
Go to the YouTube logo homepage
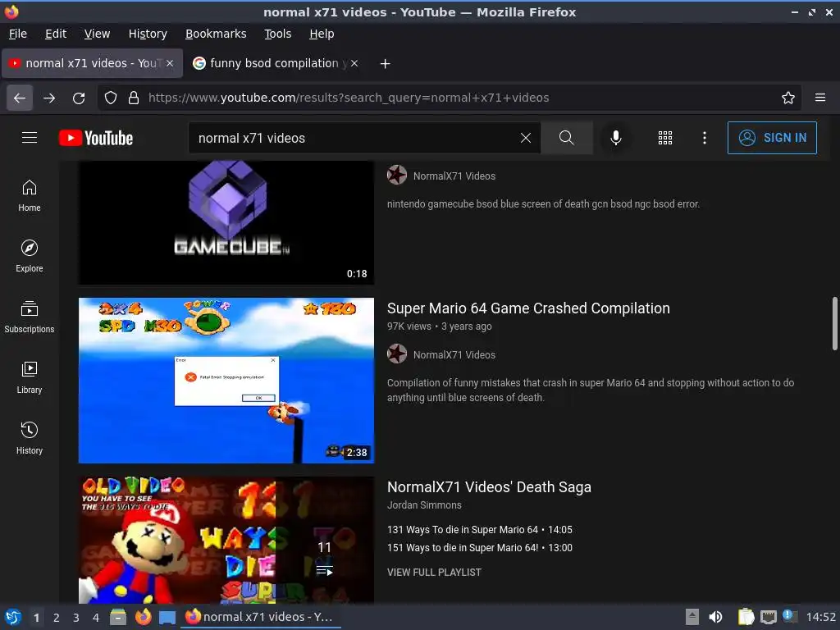pyautogui.click(x=96, y=138)
